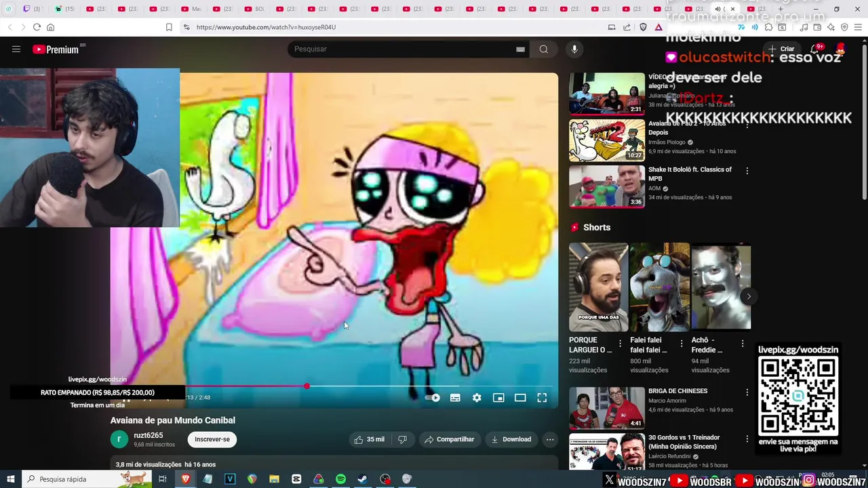Open the YouTube hamburger guide menu

pyautogui.click(x=16, y=49)
